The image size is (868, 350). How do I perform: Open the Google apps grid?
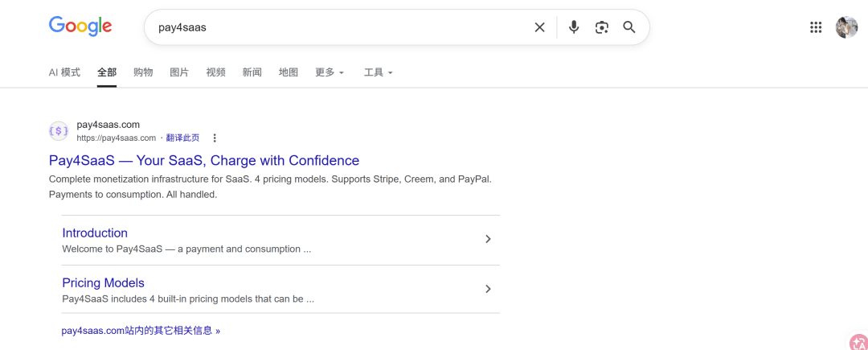click(816, 27)
